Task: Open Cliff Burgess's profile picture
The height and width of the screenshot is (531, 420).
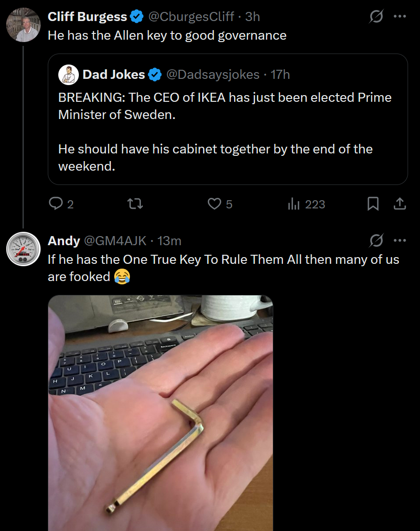Action: (23, 25)
